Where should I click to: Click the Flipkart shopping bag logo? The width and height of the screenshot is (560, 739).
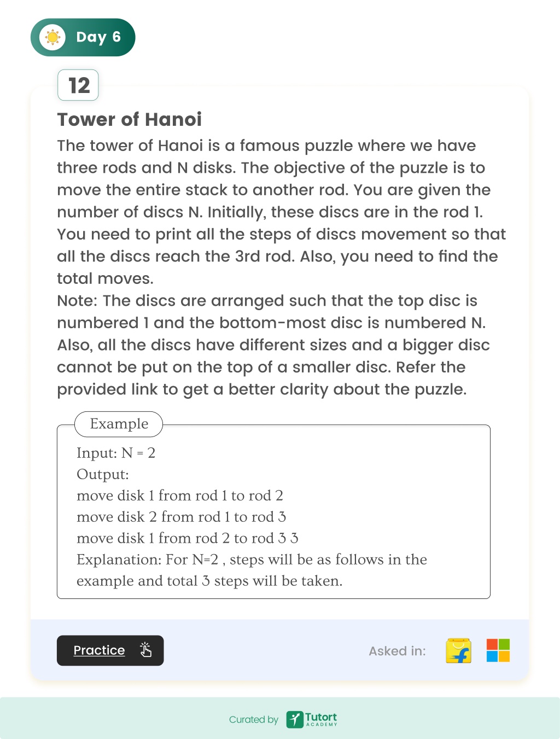pyautogui.click(x=458, y=650)
